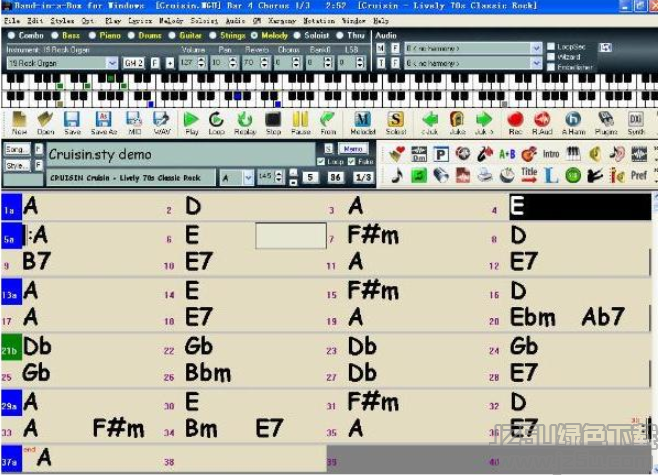
Task: Go to next jukebox song arrow
Action: coord(484,123)
